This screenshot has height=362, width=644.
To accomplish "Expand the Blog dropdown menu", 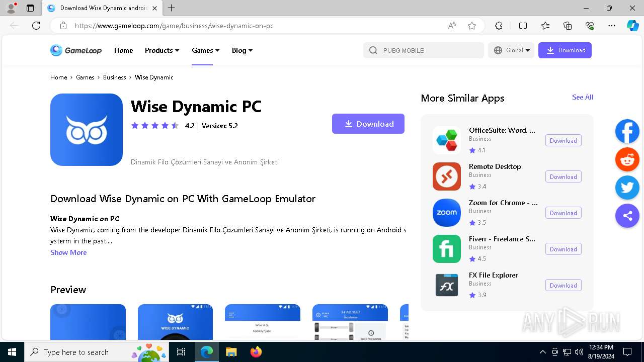I will click(x=243, y=50).
